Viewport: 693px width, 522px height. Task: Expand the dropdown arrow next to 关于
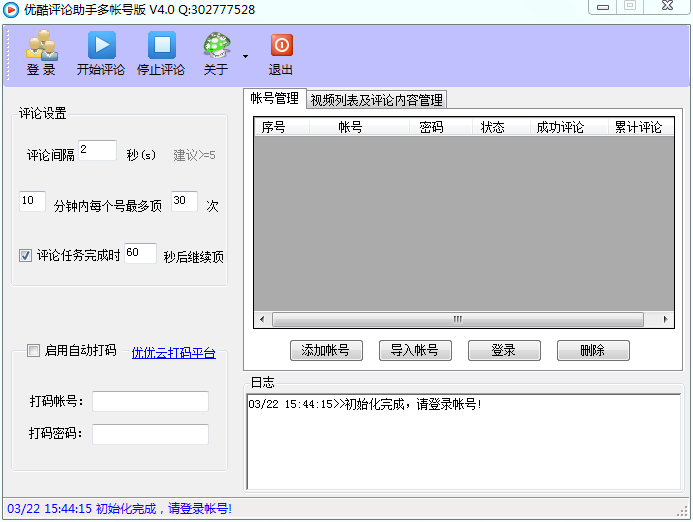point(245,56)
